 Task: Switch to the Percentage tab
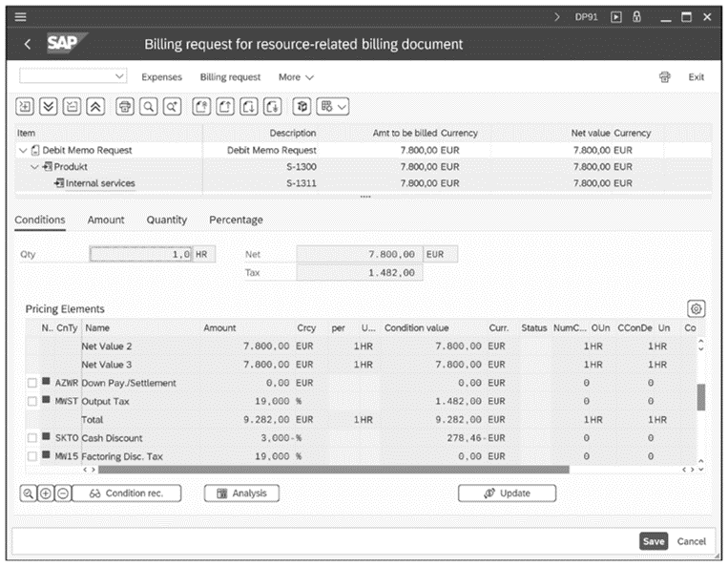coord(236,220)
